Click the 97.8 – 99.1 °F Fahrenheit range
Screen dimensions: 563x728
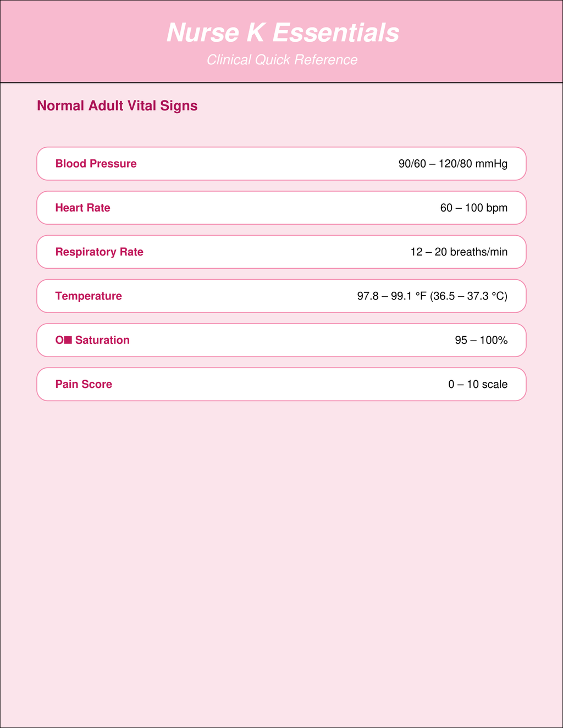pos(391,296)
